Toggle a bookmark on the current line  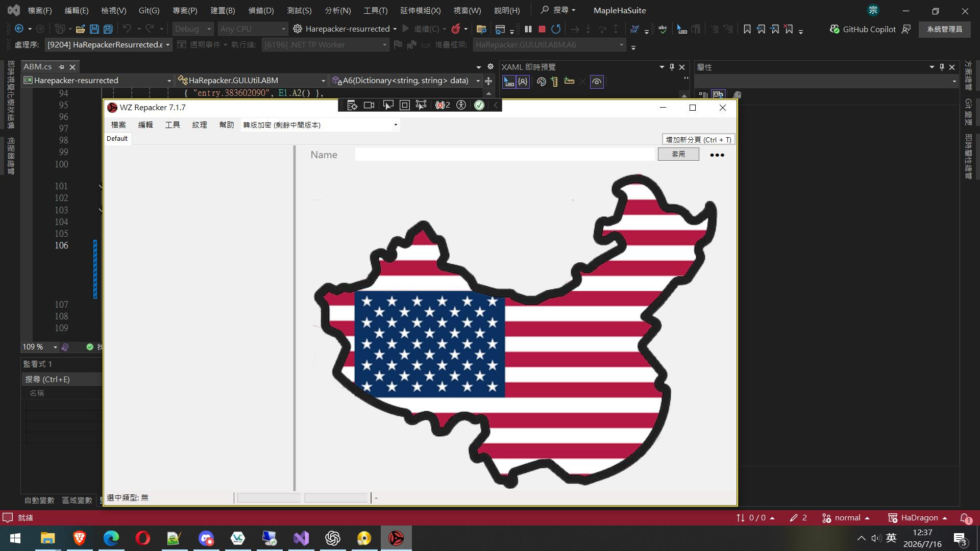[x=747, y=29]
